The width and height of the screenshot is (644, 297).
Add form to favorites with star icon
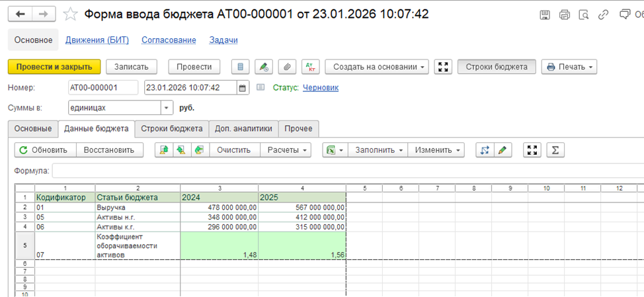pyautogui.click(x=71, y=15)
